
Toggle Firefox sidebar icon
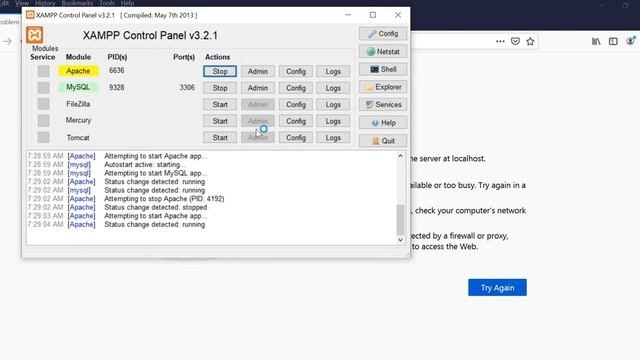coord(613,41)
